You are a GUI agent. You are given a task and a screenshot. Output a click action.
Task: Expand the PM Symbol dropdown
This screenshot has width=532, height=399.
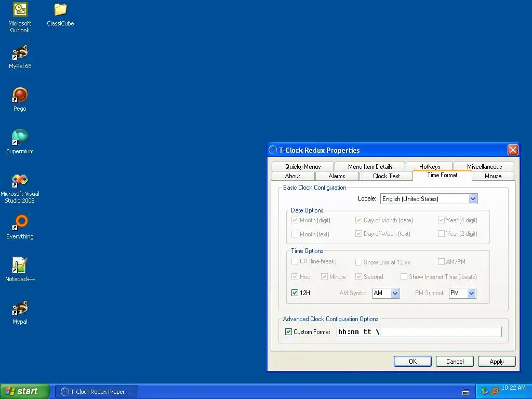coord(471,293)
